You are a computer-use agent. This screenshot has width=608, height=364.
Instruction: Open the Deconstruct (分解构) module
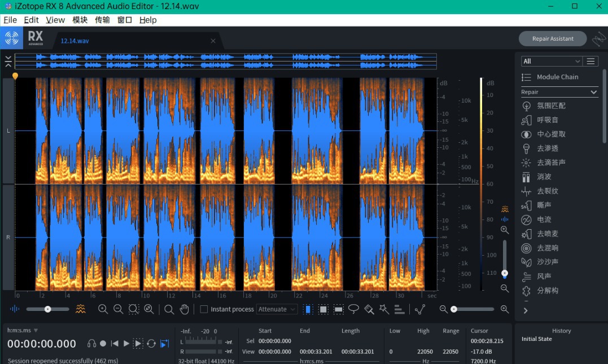click(540, 290)
